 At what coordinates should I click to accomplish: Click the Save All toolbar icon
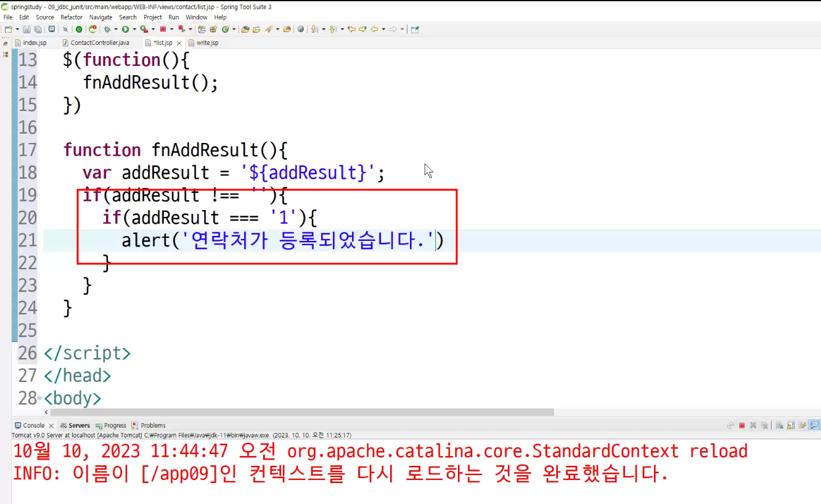[38, 29]
